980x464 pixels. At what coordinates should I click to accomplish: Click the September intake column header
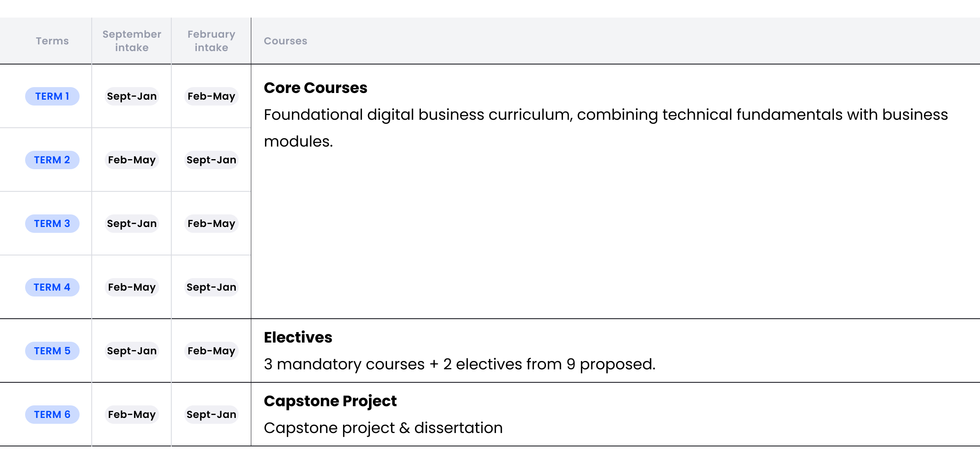[132, 41]
